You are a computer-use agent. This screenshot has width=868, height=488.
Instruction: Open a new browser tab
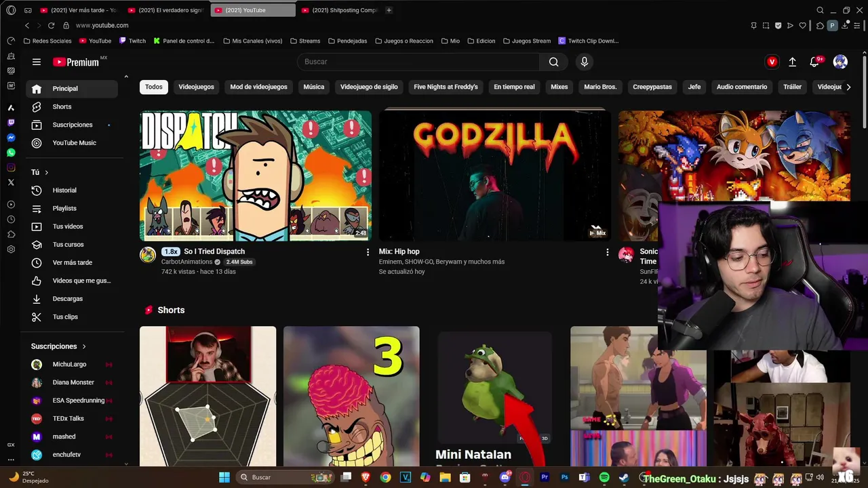pos(389,10)
